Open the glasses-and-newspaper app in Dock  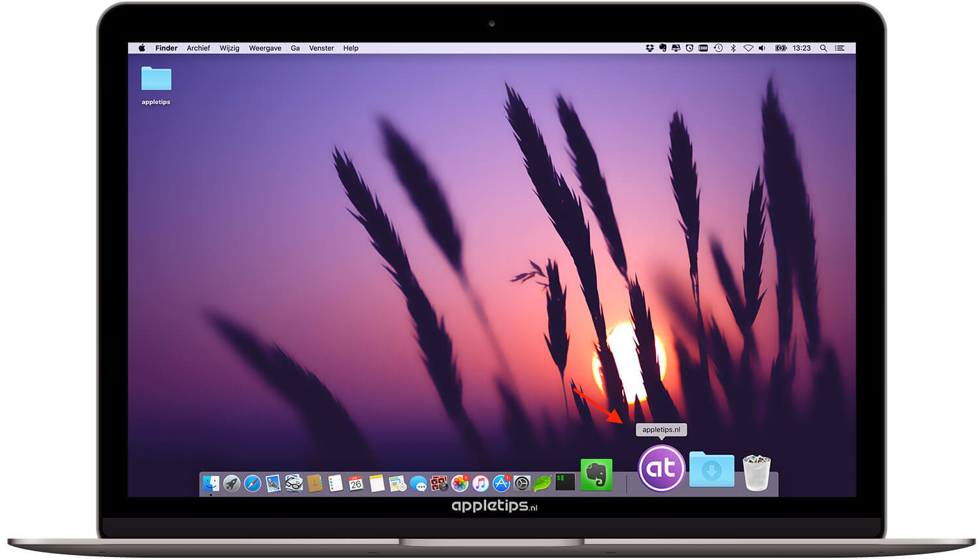coord(294,483)
